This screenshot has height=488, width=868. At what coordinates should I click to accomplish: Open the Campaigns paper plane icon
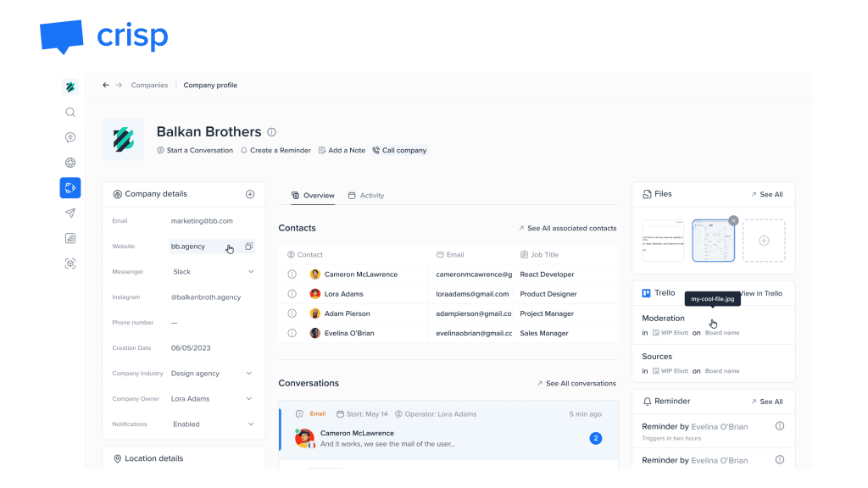pos(70,213)
